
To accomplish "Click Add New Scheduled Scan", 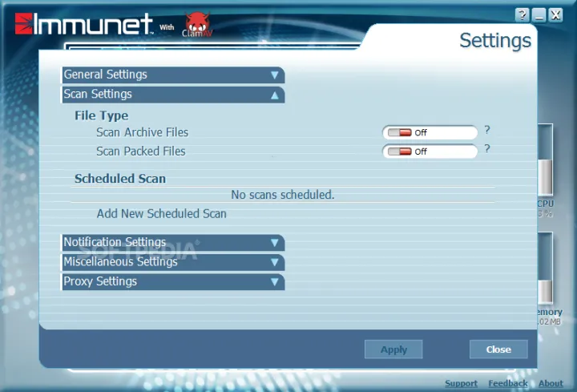I will point(161,214).
